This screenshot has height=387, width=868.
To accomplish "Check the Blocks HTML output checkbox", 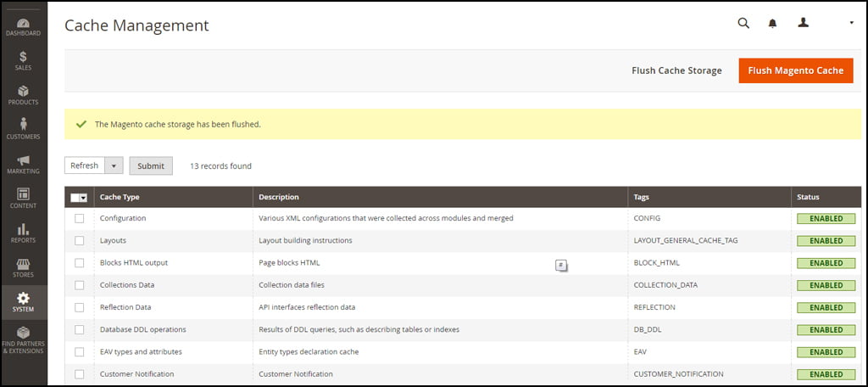I will pos(79,263).
